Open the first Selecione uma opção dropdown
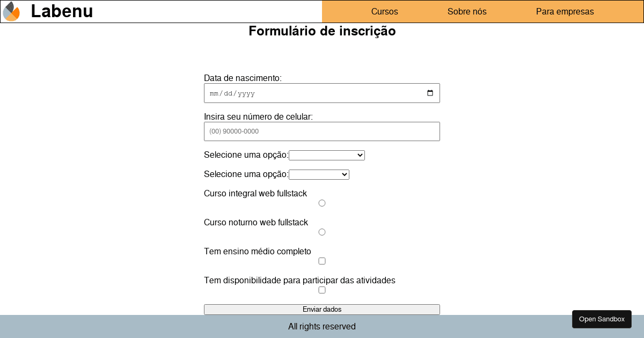Screen dimensions: 644x338 pos(326,155)
